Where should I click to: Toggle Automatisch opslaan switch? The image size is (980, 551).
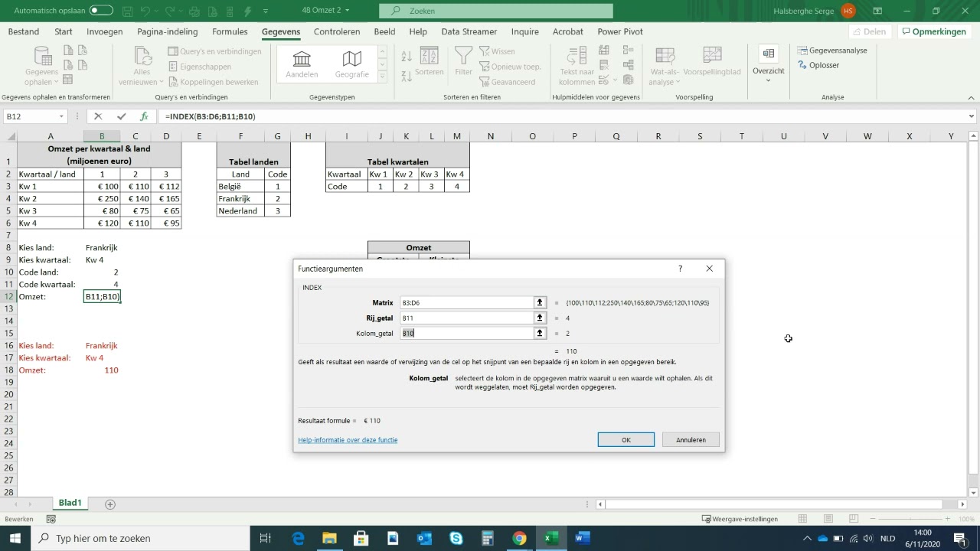pos(101,10)
